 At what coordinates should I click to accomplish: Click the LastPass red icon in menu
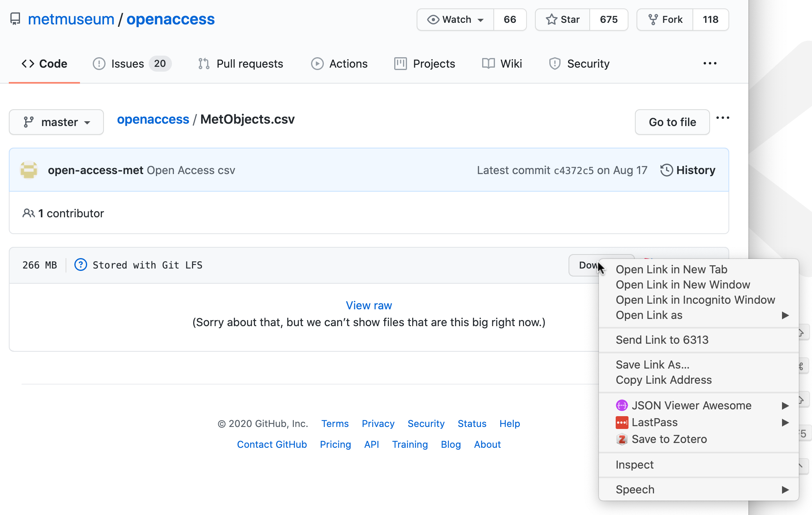point(622,422)
